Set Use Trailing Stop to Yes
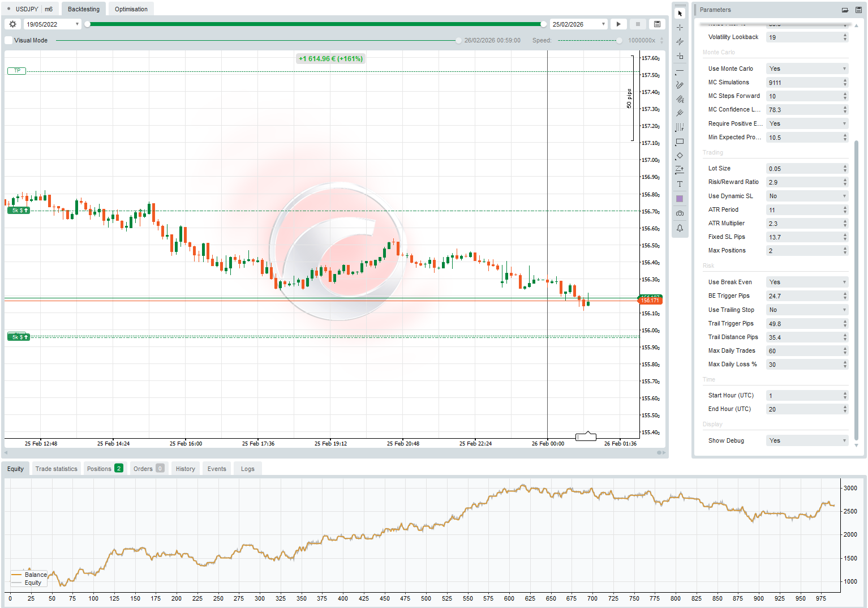 tap(807, 310)
